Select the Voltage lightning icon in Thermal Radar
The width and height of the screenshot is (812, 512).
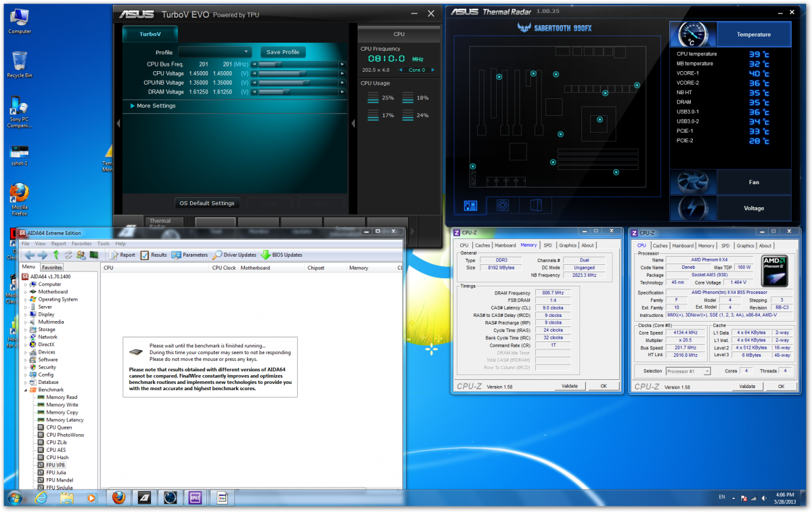[693, 208]
